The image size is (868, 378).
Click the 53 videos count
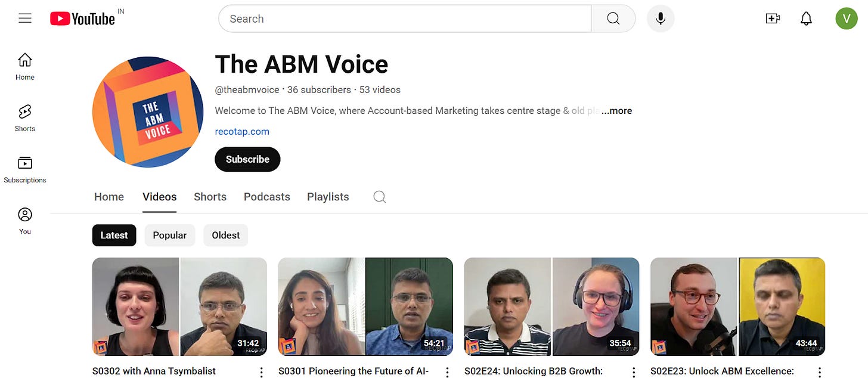[380, 90]
